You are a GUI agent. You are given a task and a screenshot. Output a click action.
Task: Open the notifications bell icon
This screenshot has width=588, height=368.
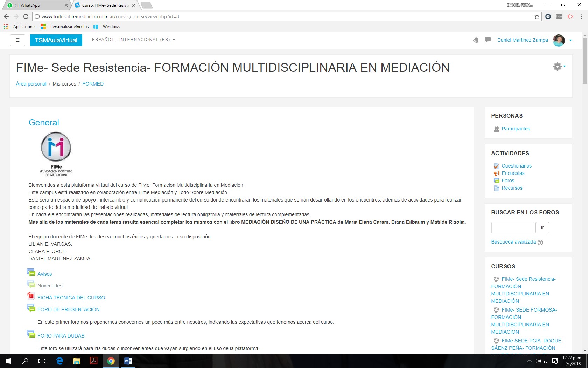tap(475, 40)
